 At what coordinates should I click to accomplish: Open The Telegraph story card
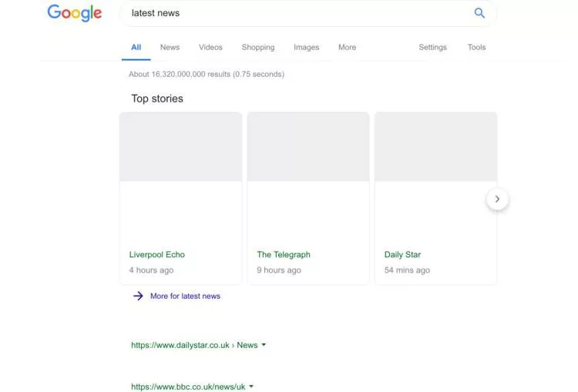[x=307, y=199]
